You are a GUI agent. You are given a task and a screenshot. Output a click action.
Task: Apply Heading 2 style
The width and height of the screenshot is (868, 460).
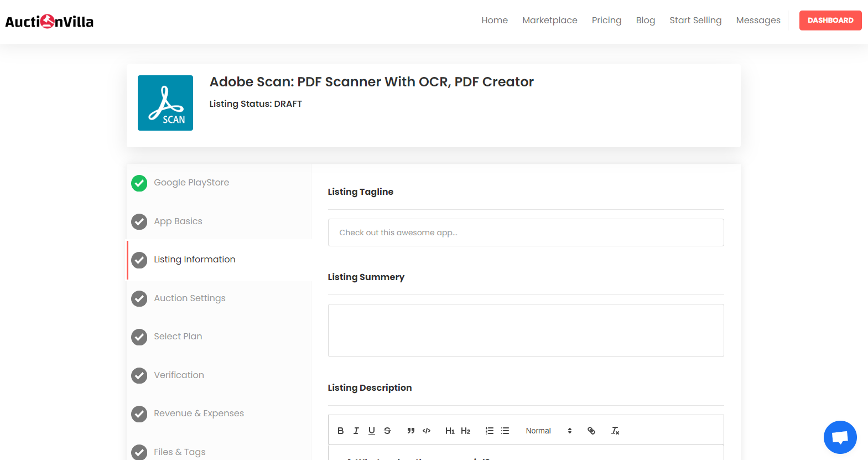(x=465, y=431)
